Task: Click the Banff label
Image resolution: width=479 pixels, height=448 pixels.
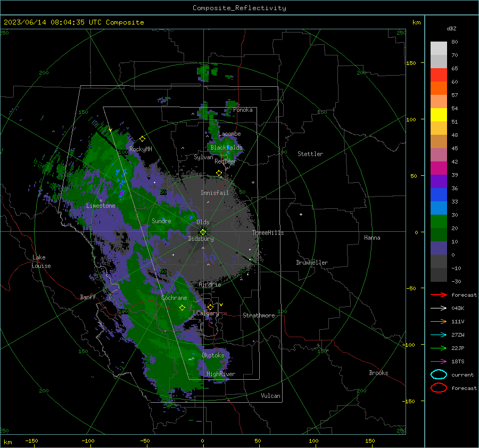Action: click(88, 297)
